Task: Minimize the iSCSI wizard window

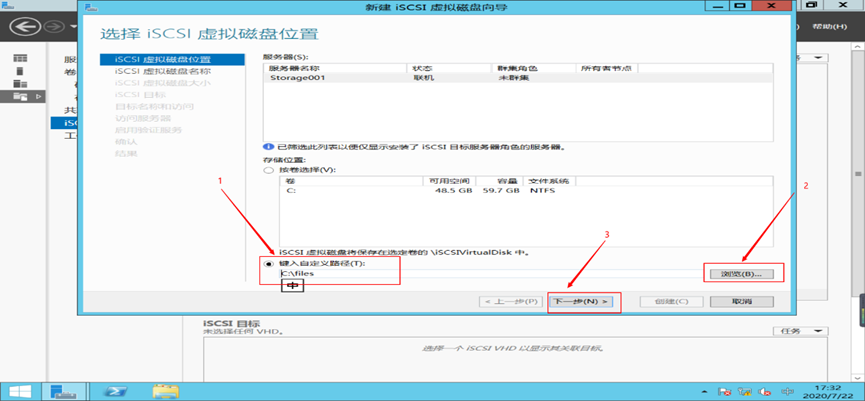Action: [x=719, y=6]
